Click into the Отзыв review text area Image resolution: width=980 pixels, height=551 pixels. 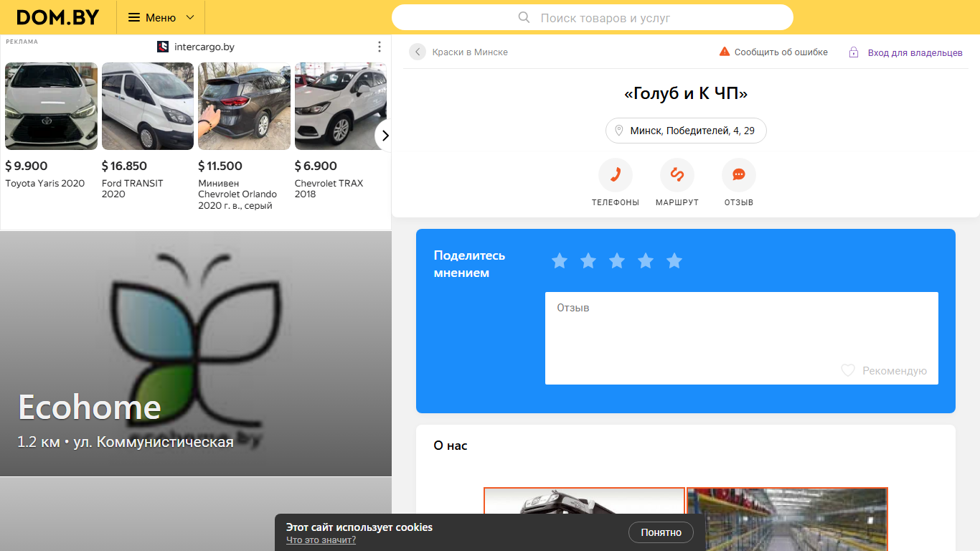click(x=742, y=338)
